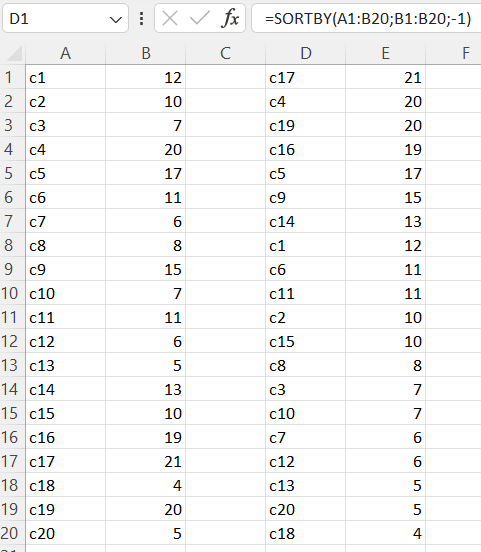Screen dimensions: 481x552
Task: Select empty cell C9
Action: 226,269
